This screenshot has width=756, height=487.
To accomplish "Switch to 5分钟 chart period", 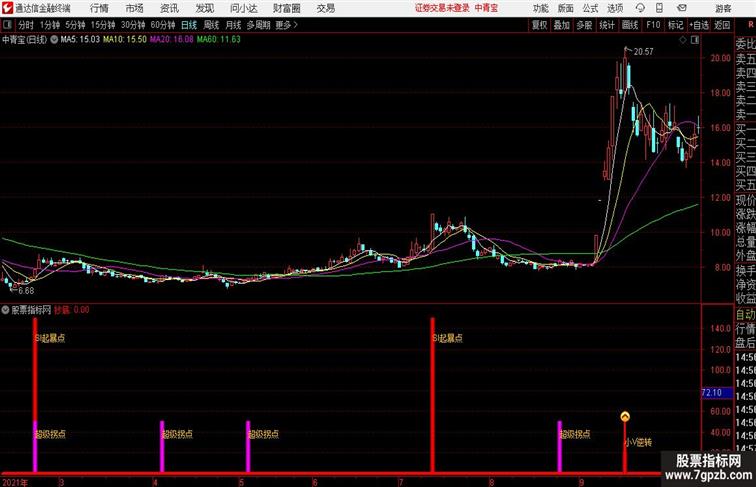I will 75,25.
